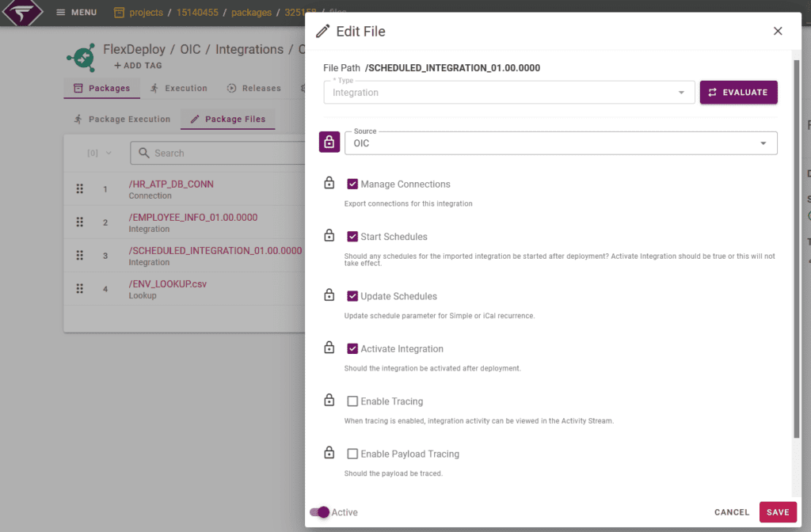Image resolution: width=811 pixels, height=532 pixels.
Task: Click drag handle icon for SCHEDULED_INTEGRATION row
Action: pyautogui.click(x=80, y=256)
